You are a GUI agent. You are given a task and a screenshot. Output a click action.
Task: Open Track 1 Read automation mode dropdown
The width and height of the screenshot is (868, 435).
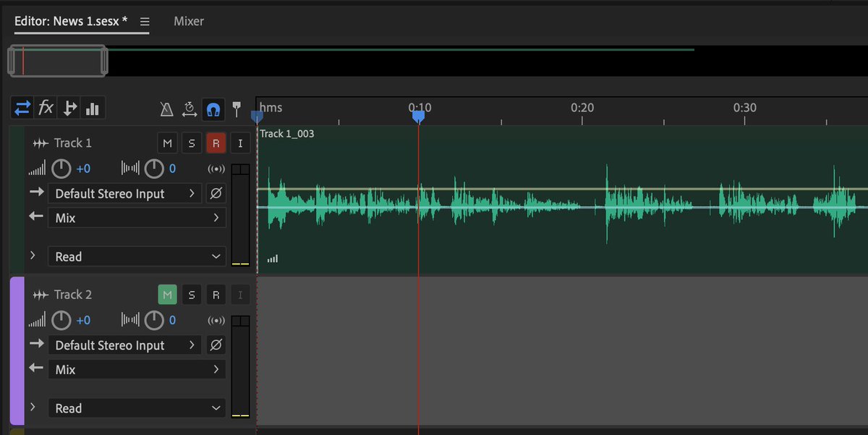tap(137, 256)
